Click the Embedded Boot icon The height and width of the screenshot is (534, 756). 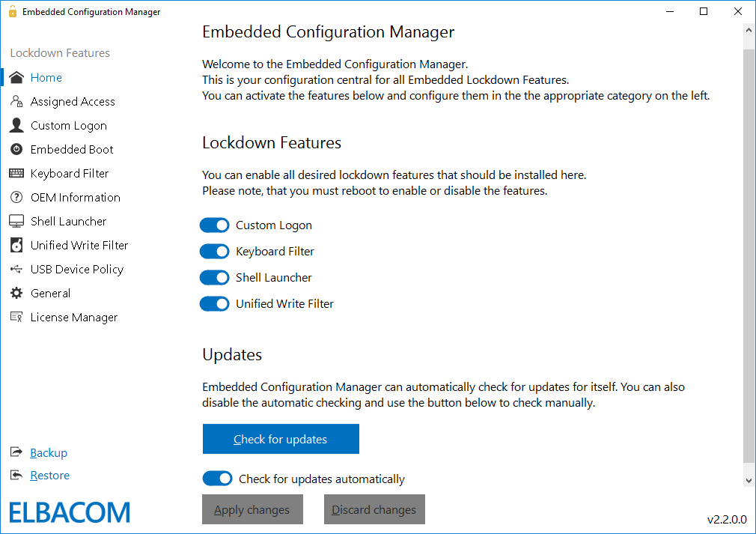[16, 149]
